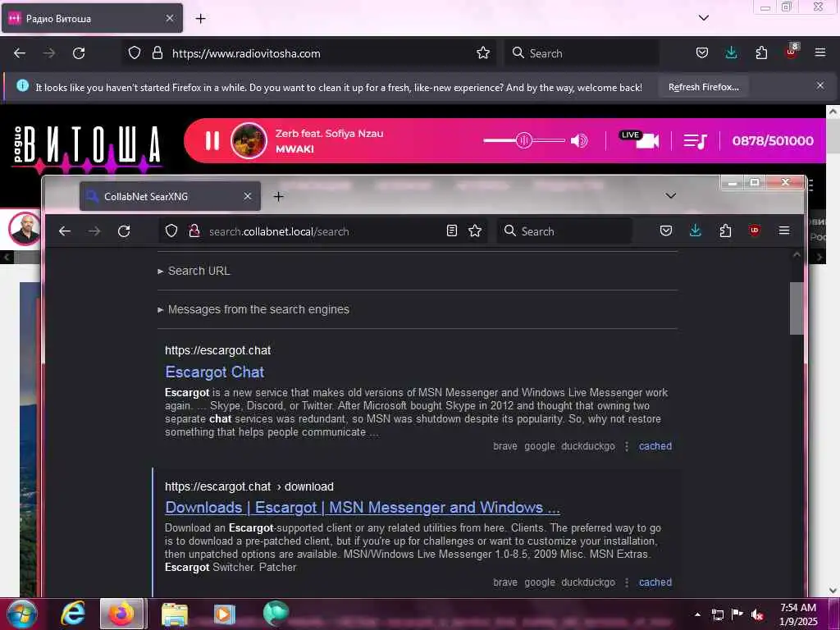Click the SearXNG page vertical scrollbar thumb
This screenshot has width=840, height=630.
797,308
